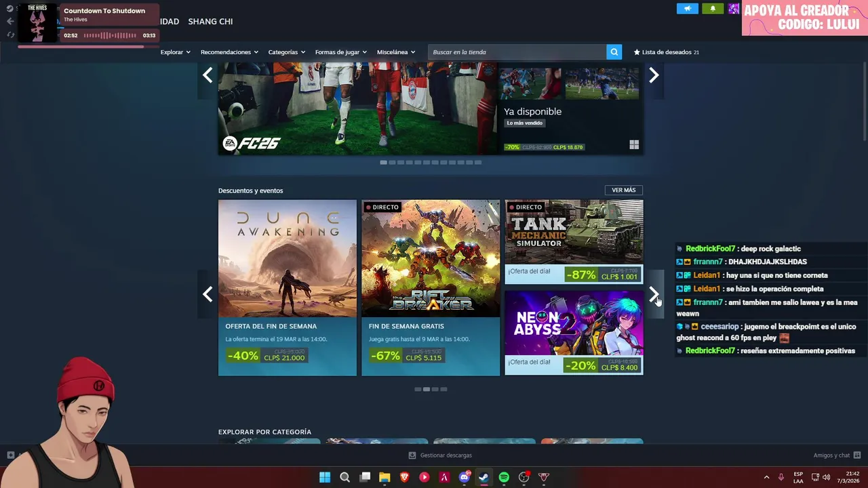Open the SHANG CHI profile menu

pyautogui.click(x=210, y=22)
